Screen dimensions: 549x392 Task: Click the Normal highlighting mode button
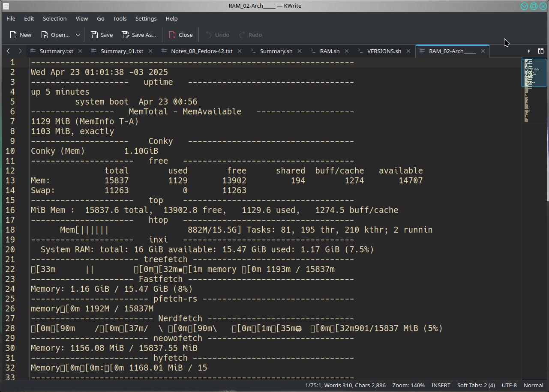click(533, 385)
